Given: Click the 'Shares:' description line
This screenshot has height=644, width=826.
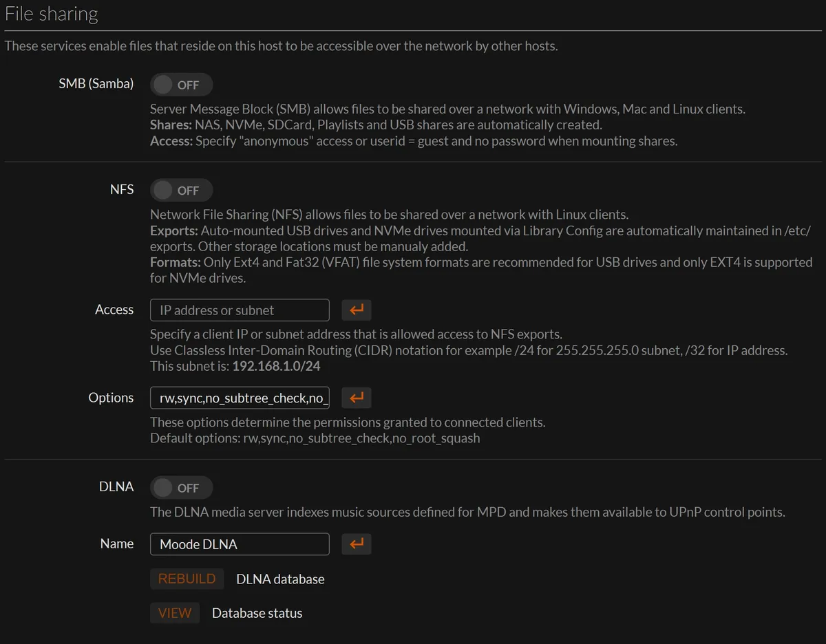Looking at the screenshot, I should click(x=376, y=125).
